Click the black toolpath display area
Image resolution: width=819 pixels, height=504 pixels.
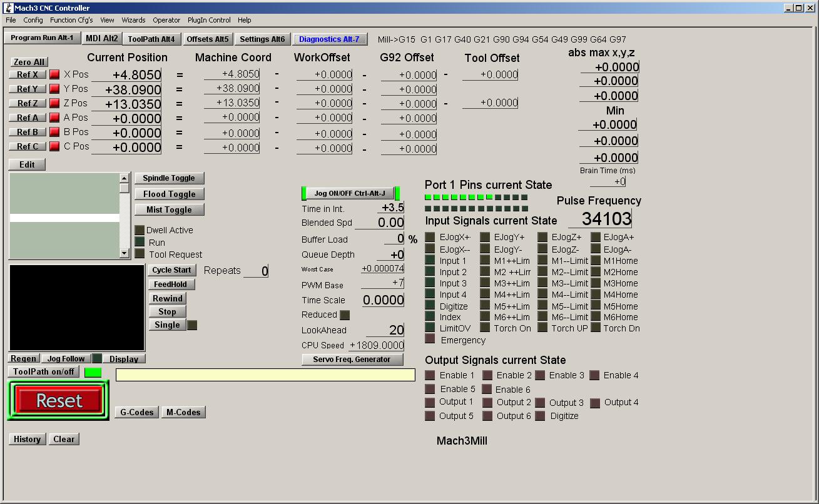pos(77,308)
